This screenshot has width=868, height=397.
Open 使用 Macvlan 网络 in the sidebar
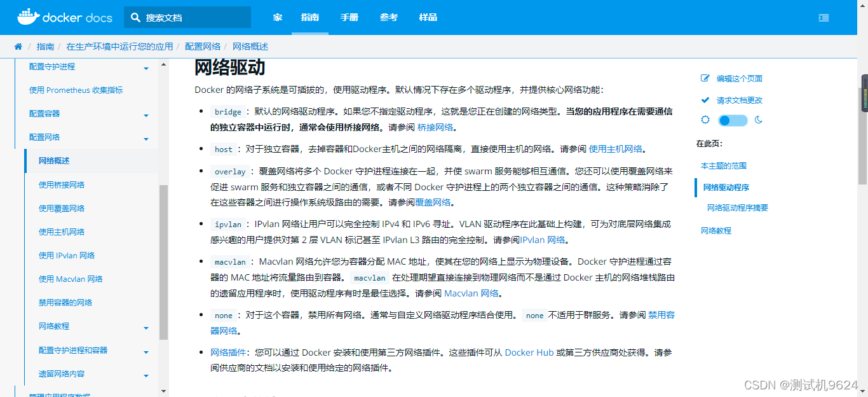(71, 279)
